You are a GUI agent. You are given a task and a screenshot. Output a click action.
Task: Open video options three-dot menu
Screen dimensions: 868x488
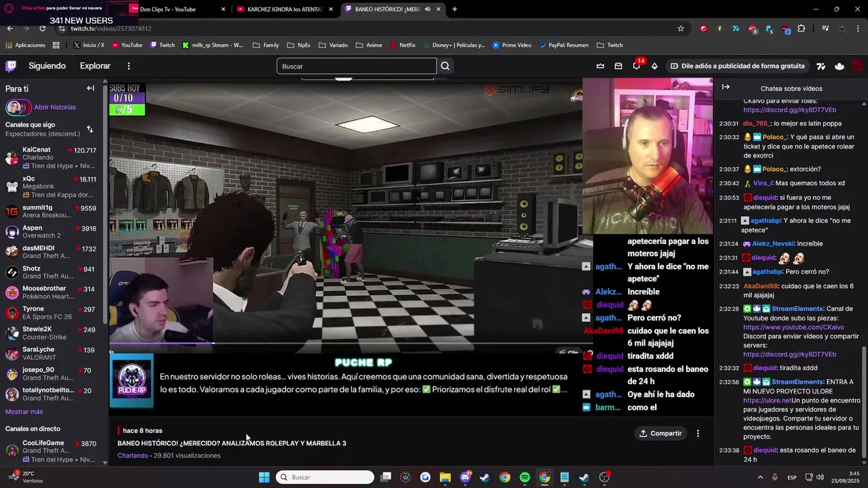[698, 433]
